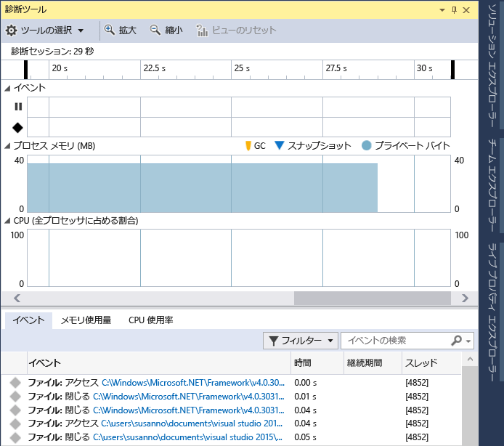The width and height of the screenshot is (504, 446).
Task: Sort by 継続期間 column header
Action: click(x=373, y=363)
